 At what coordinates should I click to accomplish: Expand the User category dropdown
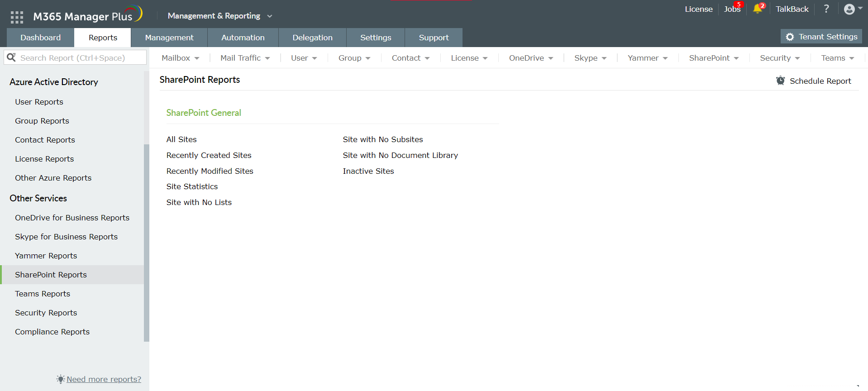[x=304, y=58]
